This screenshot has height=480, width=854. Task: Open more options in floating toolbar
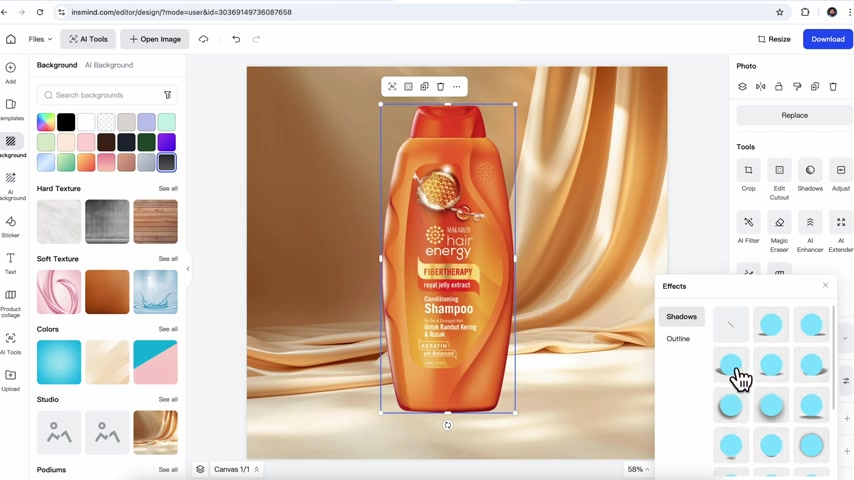pos(457,87)
